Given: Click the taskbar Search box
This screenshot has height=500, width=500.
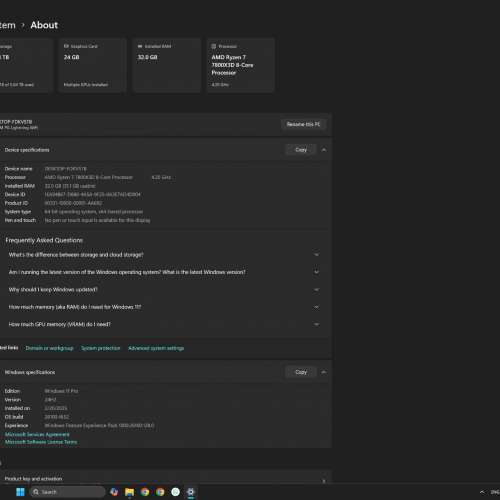Looking at the screenshot, I should 68,492.
